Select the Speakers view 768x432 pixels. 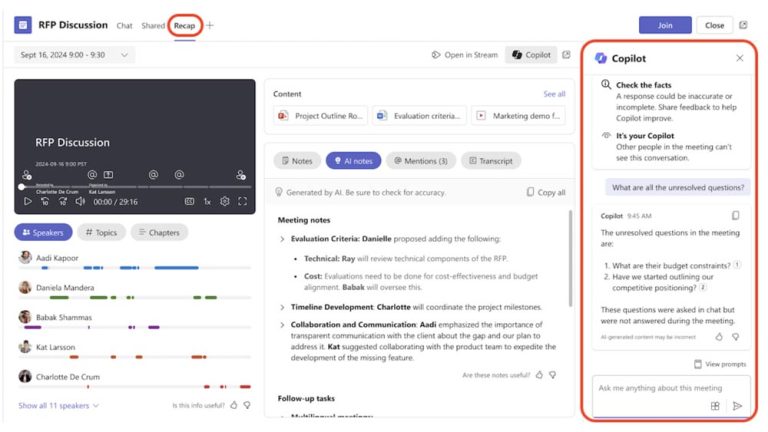pyautogui.click(x=43, y=232)
